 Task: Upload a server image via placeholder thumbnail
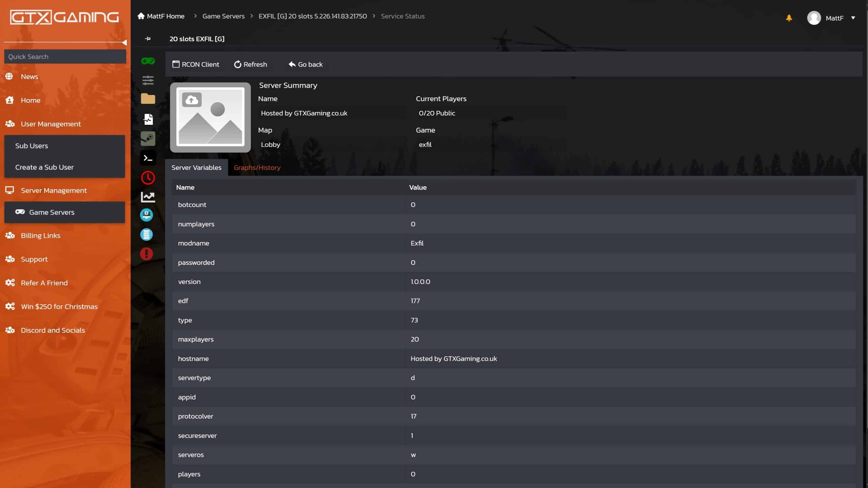[x=210, y=117]
